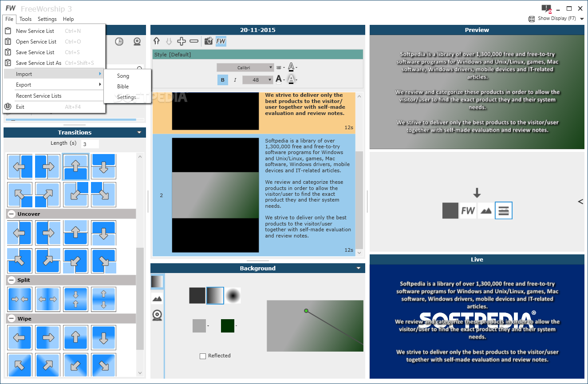
Task: Click the monitor icon near window controls
Action: coord(546,8)
